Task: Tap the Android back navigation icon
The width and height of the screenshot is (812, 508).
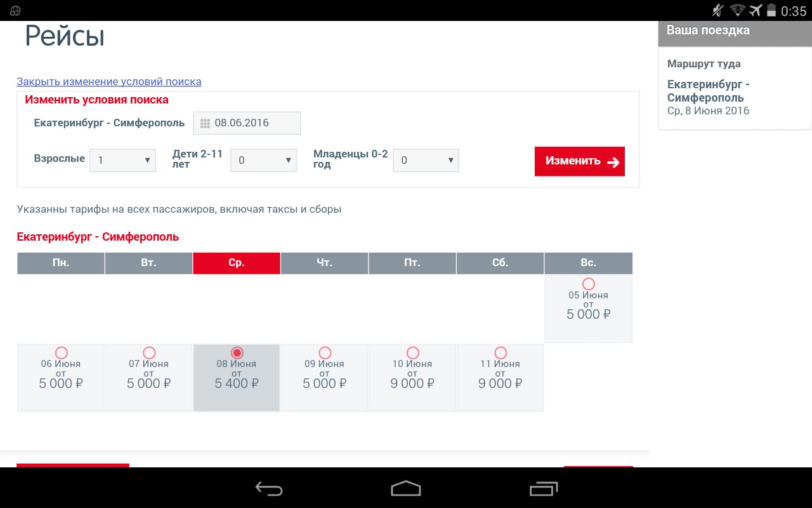Action: coord(269,488)
